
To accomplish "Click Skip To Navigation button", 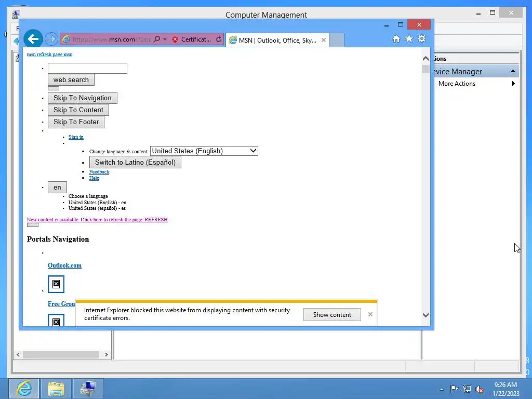I will click(x=83, y=98).
